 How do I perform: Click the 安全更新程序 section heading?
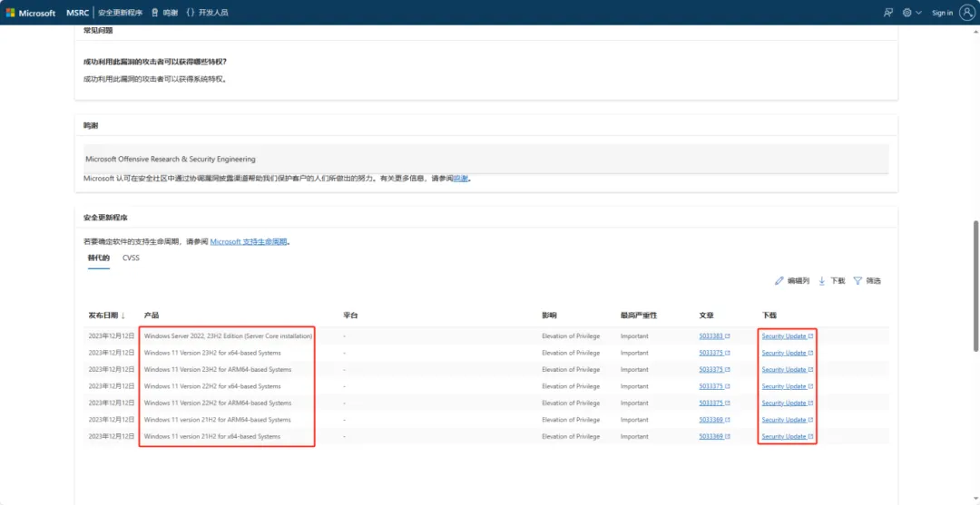(105, 218)
